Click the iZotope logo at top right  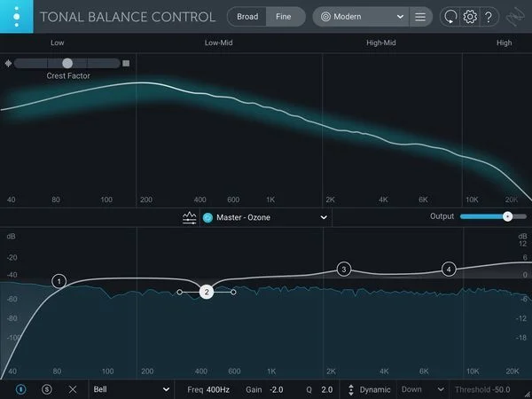515,17
